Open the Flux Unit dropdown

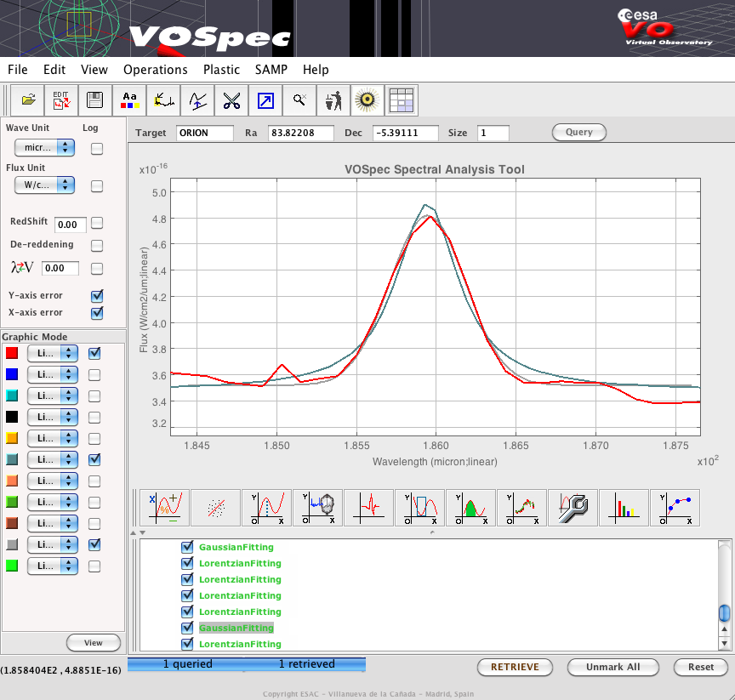tap(44, 185)
